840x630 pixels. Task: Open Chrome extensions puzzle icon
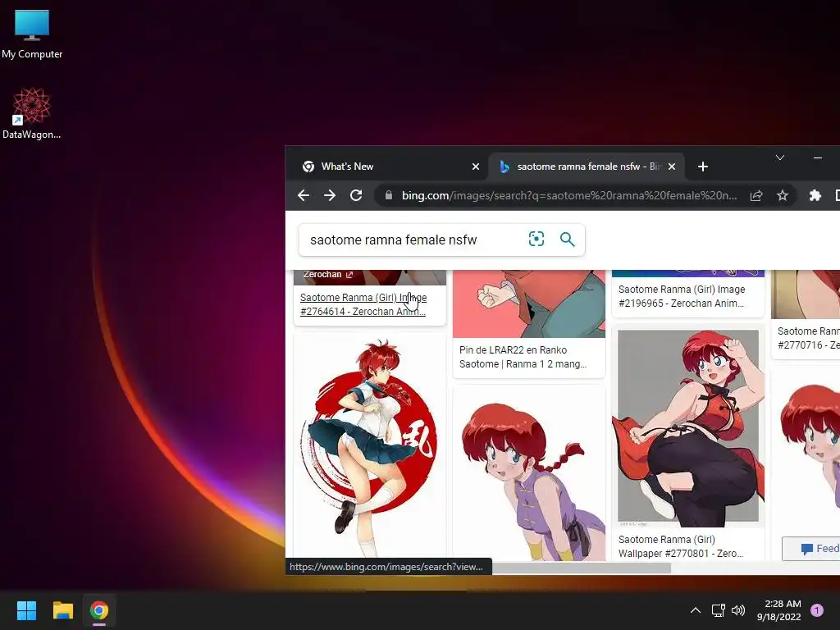[815, 196]
